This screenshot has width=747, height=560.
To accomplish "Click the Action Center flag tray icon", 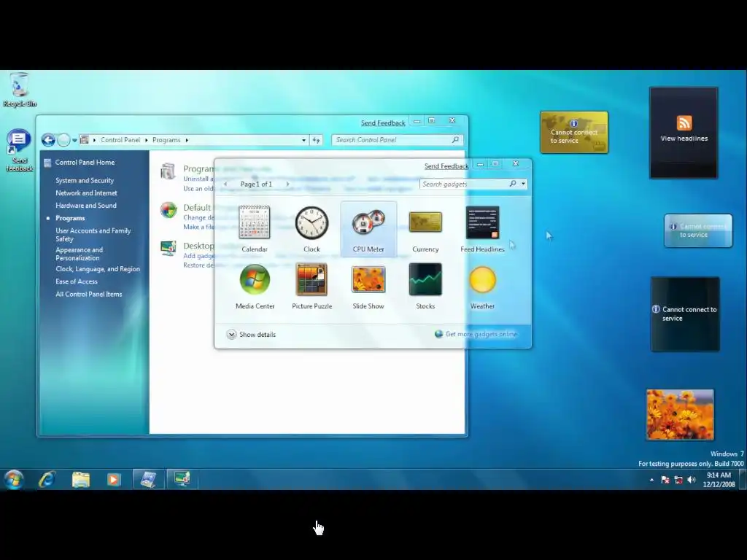I will (x=665, y=480).
